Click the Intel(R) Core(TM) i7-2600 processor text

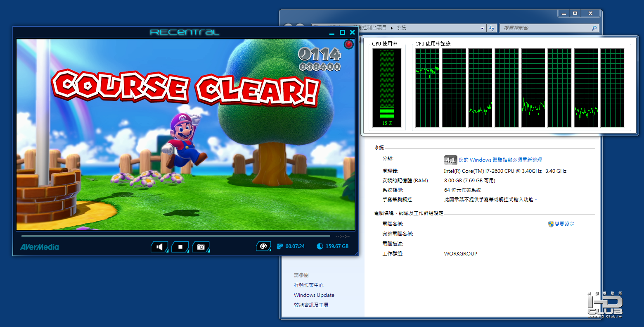[505, 171]
